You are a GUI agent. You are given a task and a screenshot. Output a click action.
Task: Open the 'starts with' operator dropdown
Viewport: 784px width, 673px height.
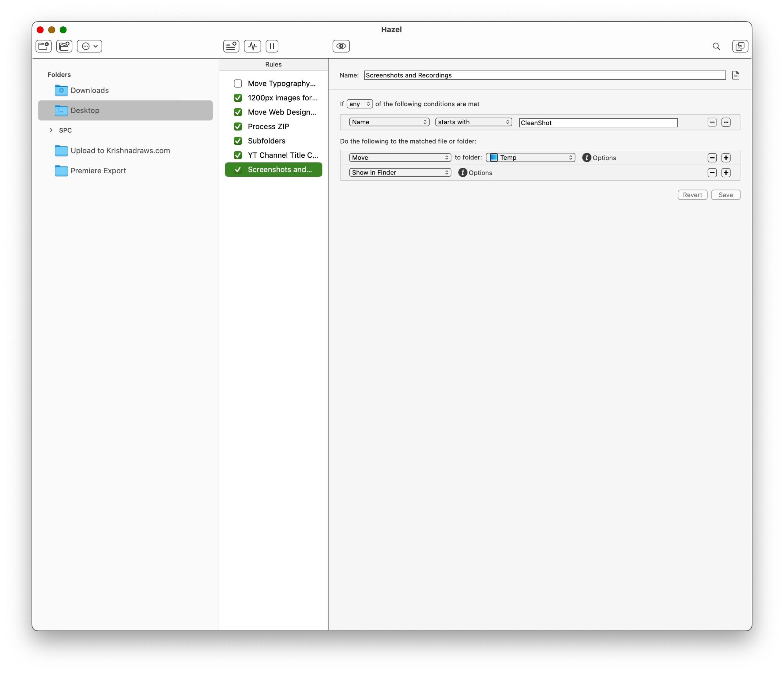[473, 122]
